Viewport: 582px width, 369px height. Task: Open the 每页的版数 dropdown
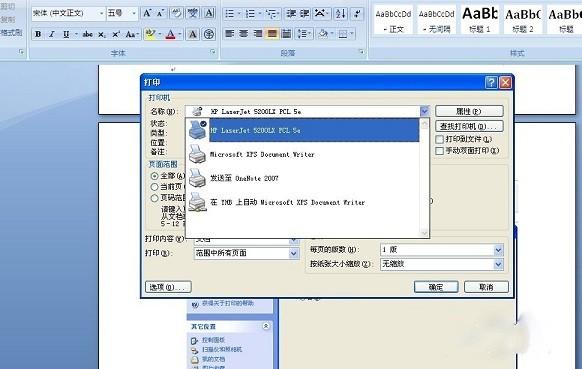click(x=498, y=250)
